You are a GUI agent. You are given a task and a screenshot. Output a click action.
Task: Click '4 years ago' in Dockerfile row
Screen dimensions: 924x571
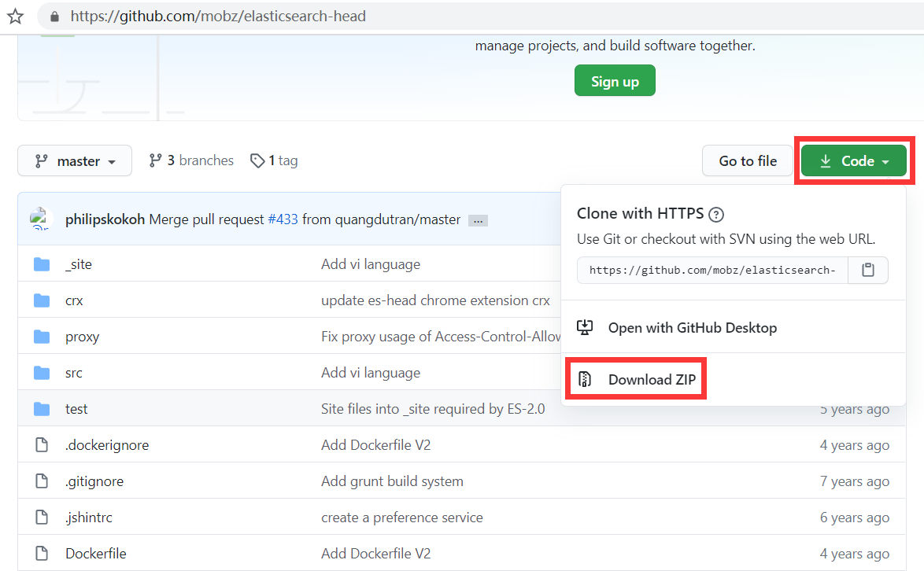(x=855, y=554)
